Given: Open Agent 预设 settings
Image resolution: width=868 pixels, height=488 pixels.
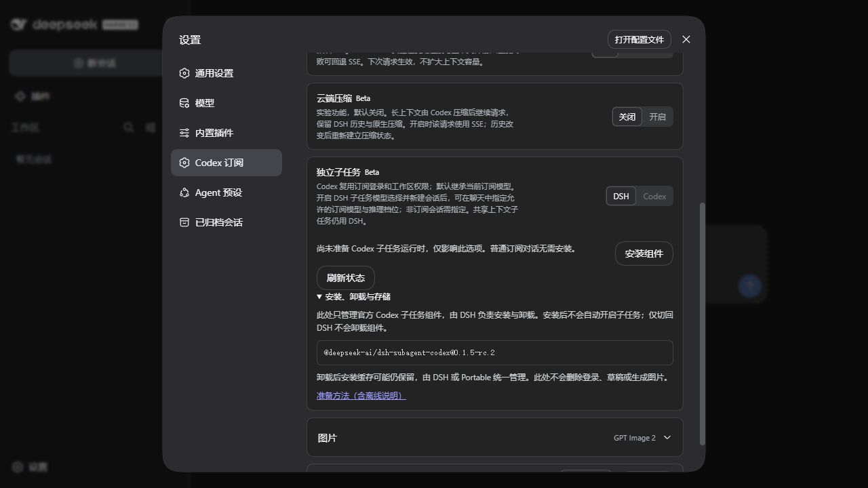Looking at the screenshot, I should pos(226,192).
